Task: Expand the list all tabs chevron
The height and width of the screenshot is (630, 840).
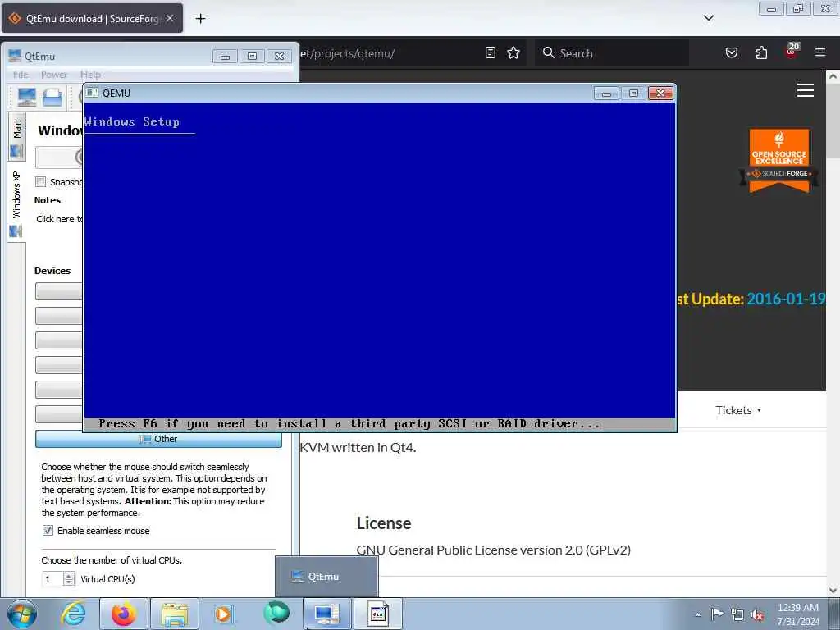Action: 708,18
